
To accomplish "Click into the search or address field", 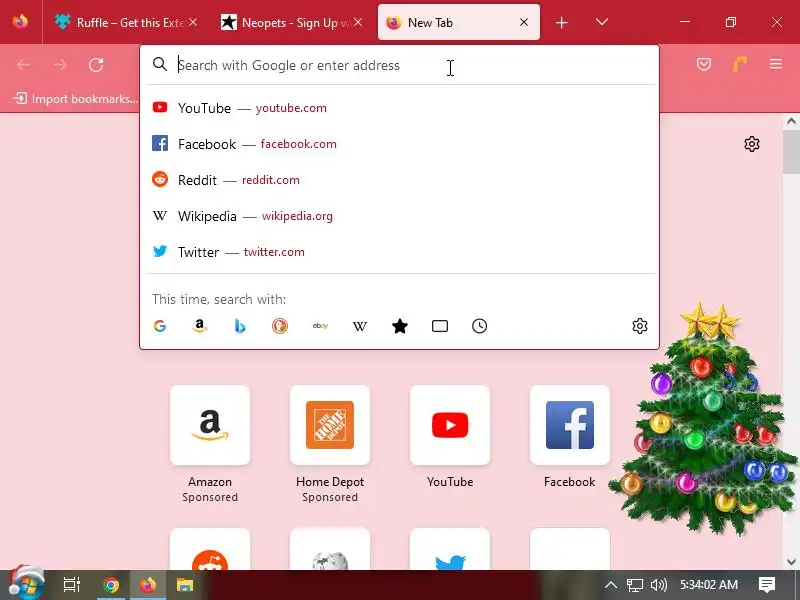I will 399,65.
